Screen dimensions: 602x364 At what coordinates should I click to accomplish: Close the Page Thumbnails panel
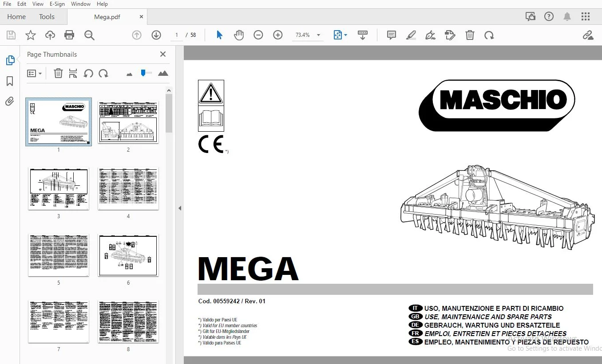pos(163,54)
